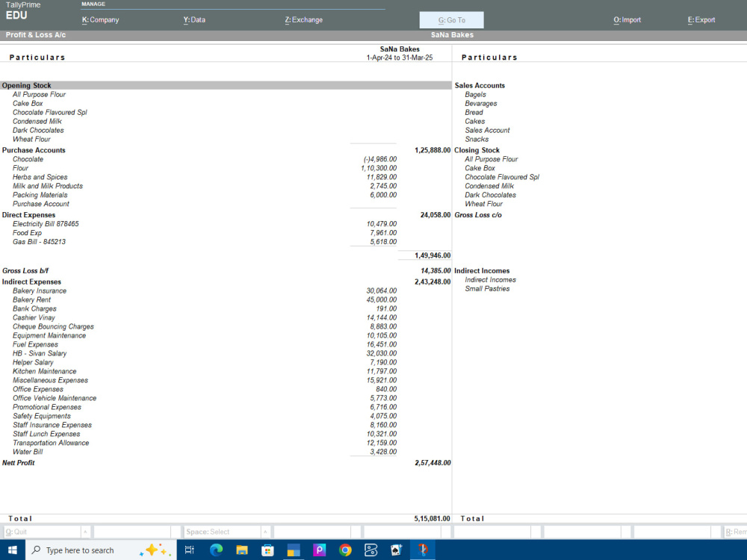This screenshot has height=560, width=747.
Task: Select the Sales Accounts group
Action: pos(480,86)
